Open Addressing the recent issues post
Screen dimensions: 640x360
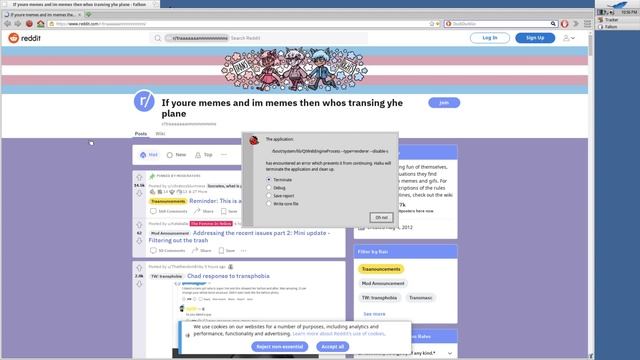240,237
